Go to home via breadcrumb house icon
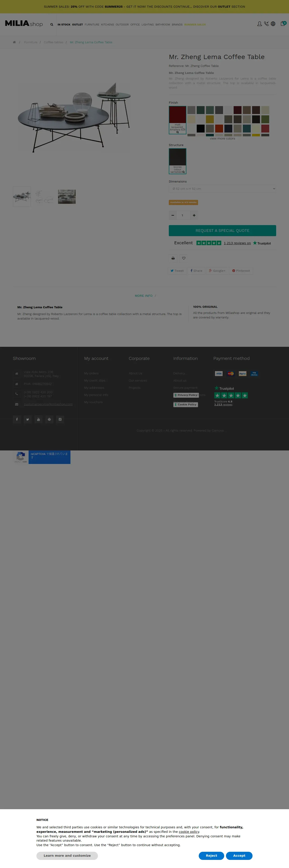 14,42
